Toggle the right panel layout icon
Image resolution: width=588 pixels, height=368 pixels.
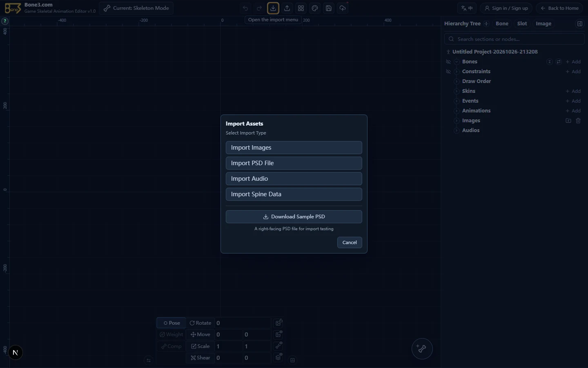tap(580, 24)
